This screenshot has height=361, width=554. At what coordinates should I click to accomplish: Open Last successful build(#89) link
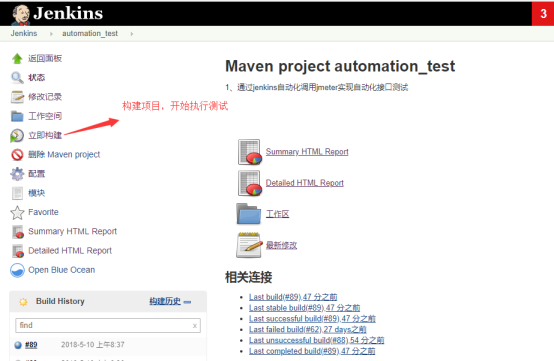coord(312,319)
